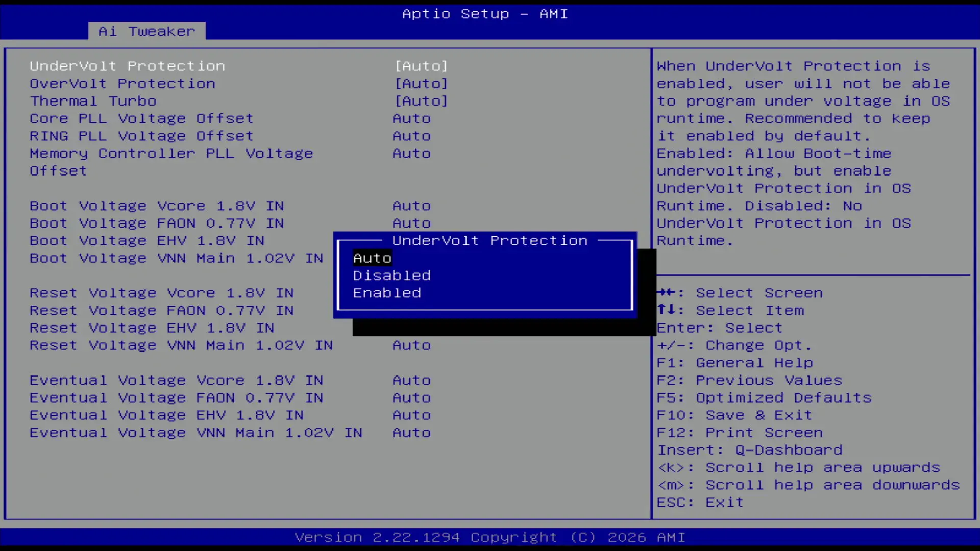Screen dimensions: 980x551
Task: Select Eventual Voltage EHV 1.8V IN row
Action: (166, 415)
